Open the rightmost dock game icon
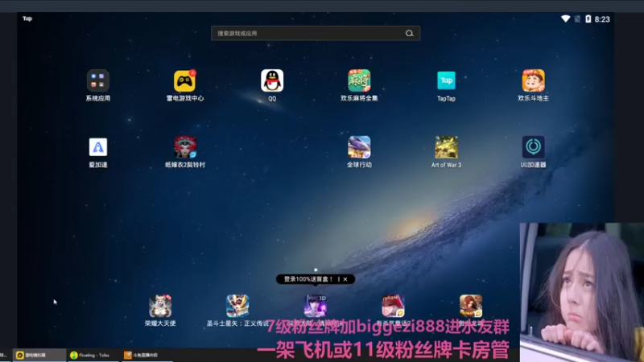This screenshot has height=362, width=644. tap(471, 306)
